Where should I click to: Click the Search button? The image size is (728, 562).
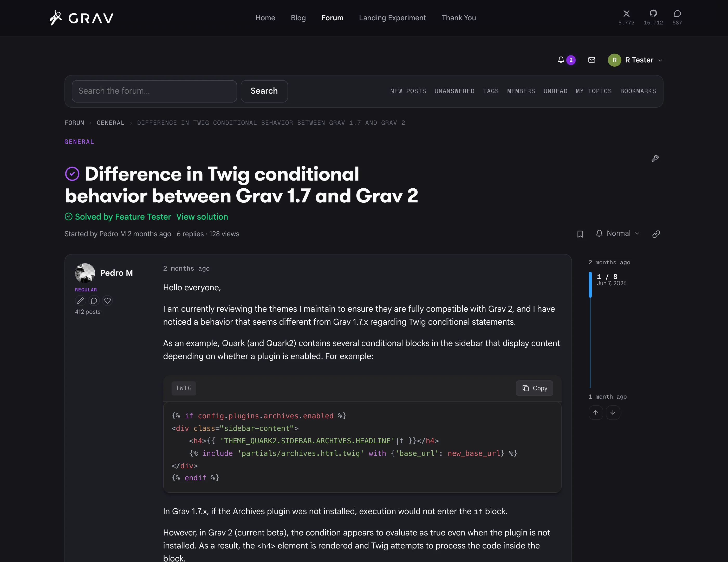pos(264,91)
